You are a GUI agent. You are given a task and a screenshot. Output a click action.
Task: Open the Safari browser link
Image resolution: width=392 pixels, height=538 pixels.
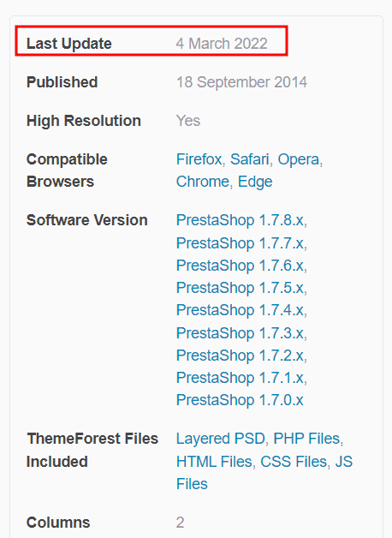249,159
